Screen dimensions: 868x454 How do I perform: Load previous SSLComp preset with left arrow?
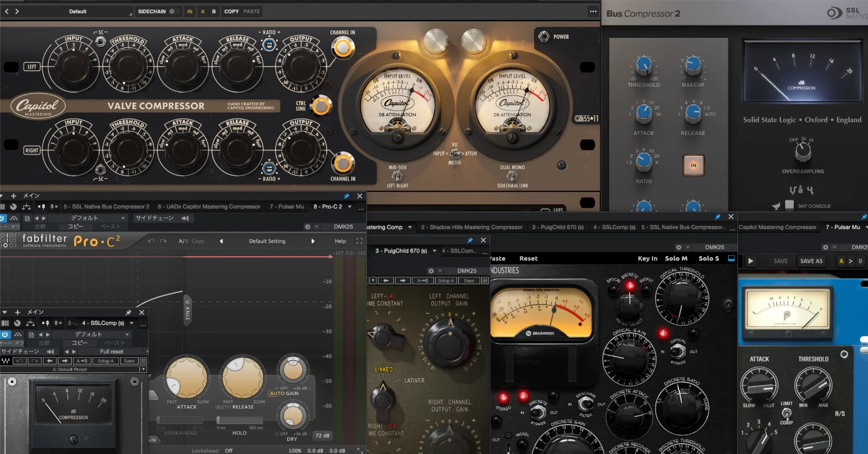50,361
